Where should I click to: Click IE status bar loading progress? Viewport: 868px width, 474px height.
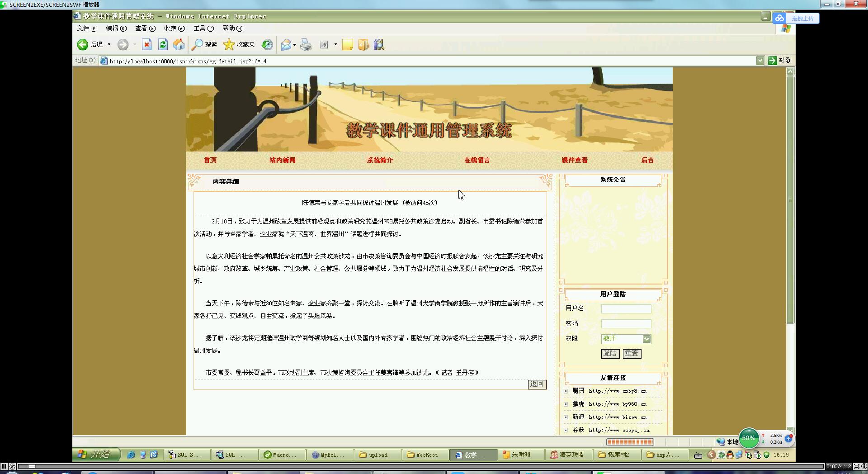629,442
